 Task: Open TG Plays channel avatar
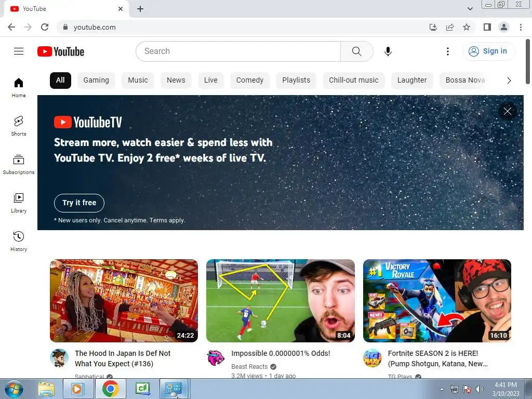point(372,358)
